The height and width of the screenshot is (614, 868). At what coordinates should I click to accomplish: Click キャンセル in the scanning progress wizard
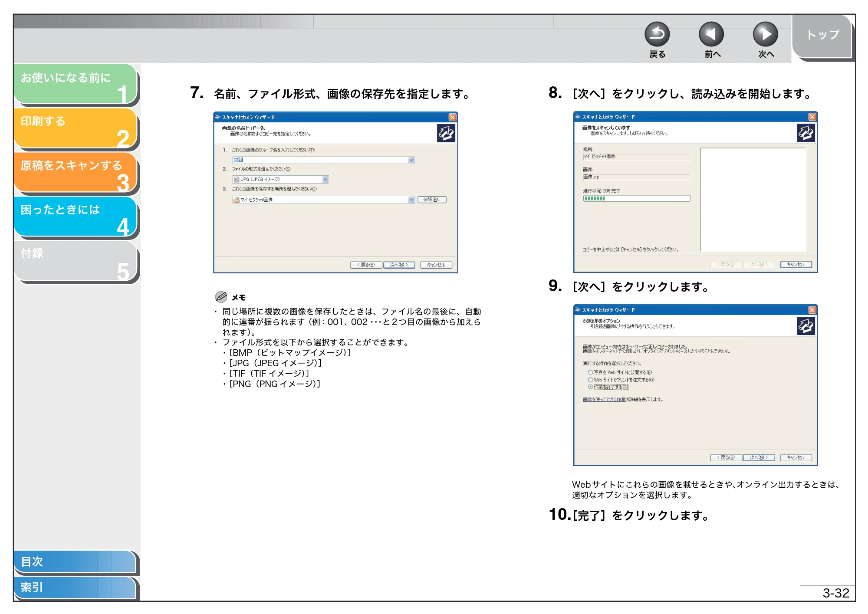(796, 264)
